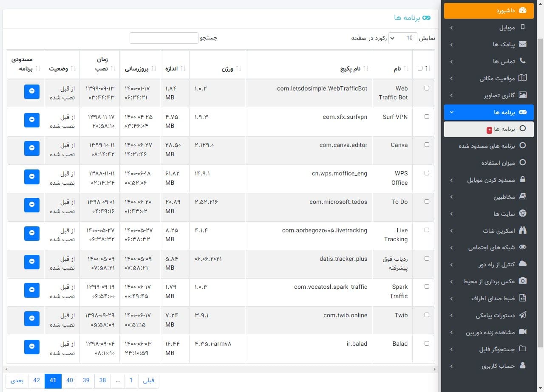Image resolution: width=544 pixels, height=392 pixels.
Task: Check the Twib row checkbox
Action: coord(427,315)
